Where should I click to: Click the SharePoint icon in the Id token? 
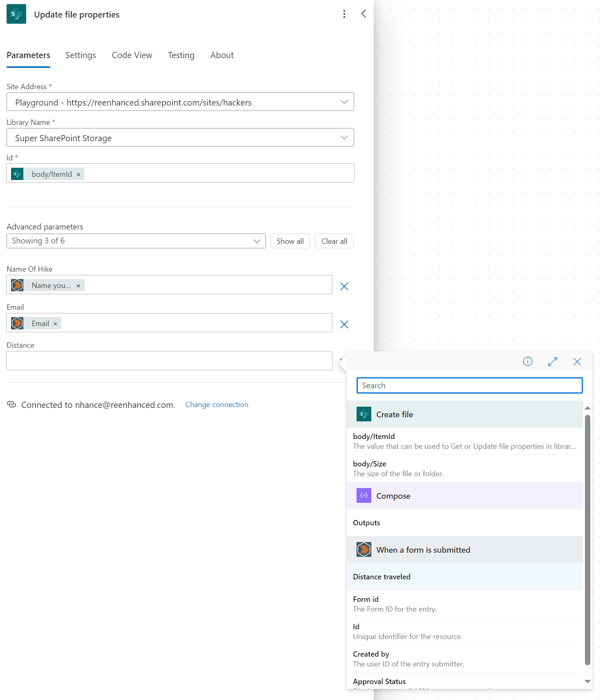tap(17, 174)
